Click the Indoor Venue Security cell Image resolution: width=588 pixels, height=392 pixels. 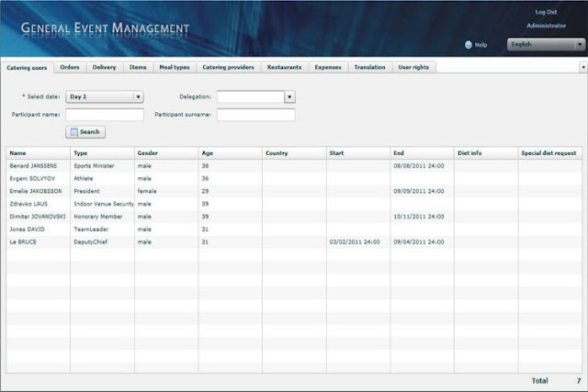point(104,204)
